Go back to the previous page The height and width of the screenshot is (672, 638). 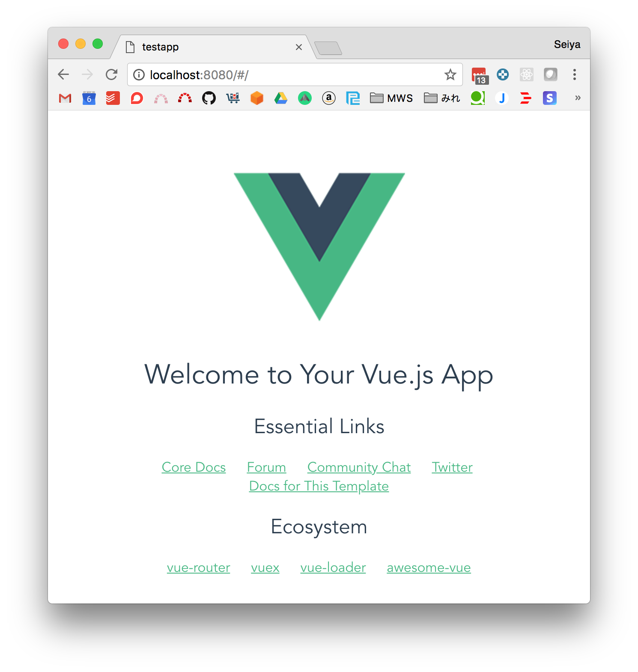(x=63, y=74)
